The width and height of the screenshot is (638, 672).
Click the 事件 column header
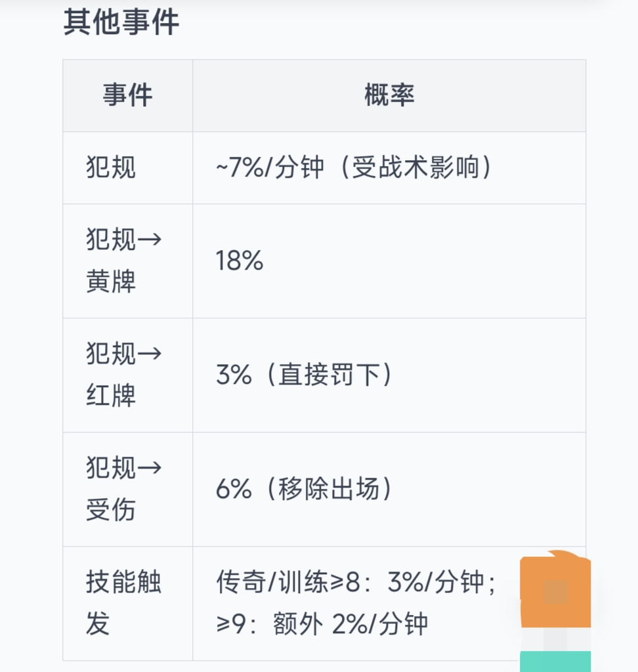(128, 96)
